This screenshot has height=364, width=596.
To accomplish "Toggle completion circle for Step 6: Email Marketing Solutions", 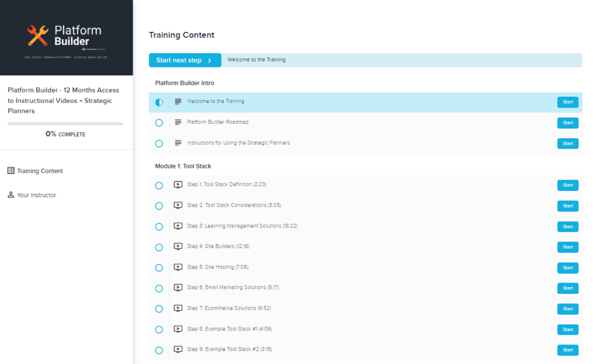I will click(x=159, y=288).
